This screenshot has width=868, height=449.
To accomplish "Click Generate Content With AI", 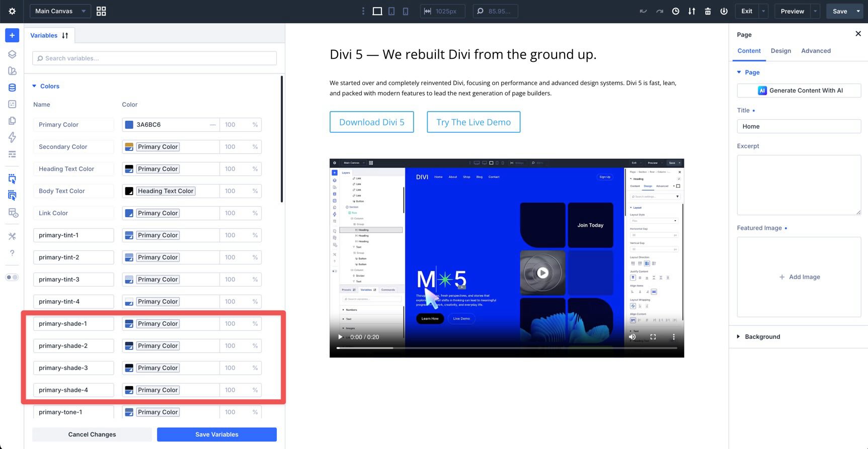I will point(799,91).
